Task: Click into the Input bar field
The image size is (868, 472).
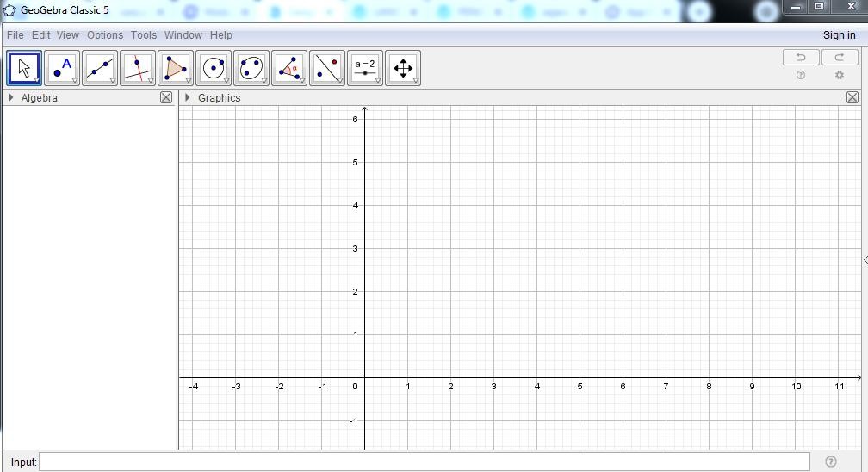Action: point(424,462)
